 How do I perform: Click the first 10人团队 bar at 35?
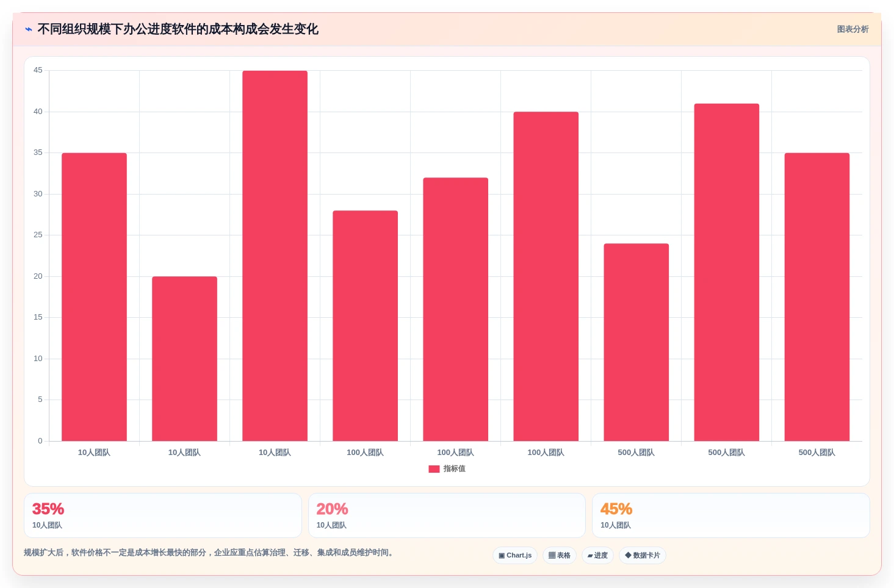94,297
